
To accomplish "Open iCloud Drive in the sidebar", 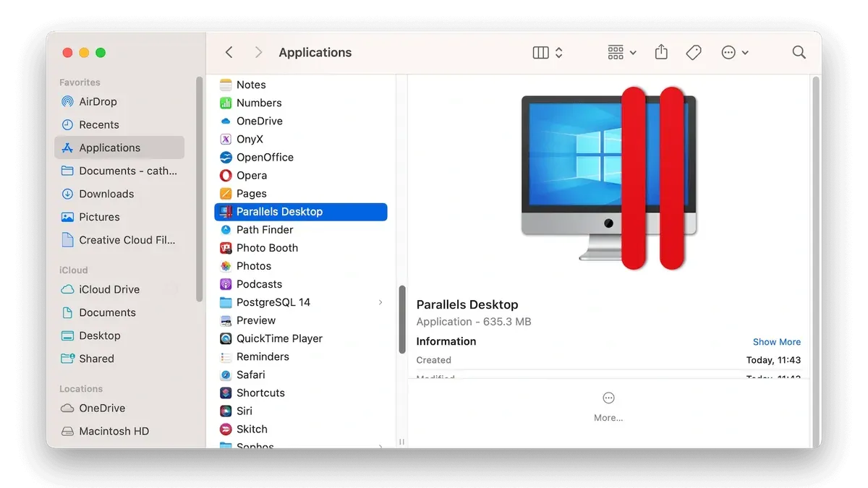I will pyautogui.click(x=119, y=289).
